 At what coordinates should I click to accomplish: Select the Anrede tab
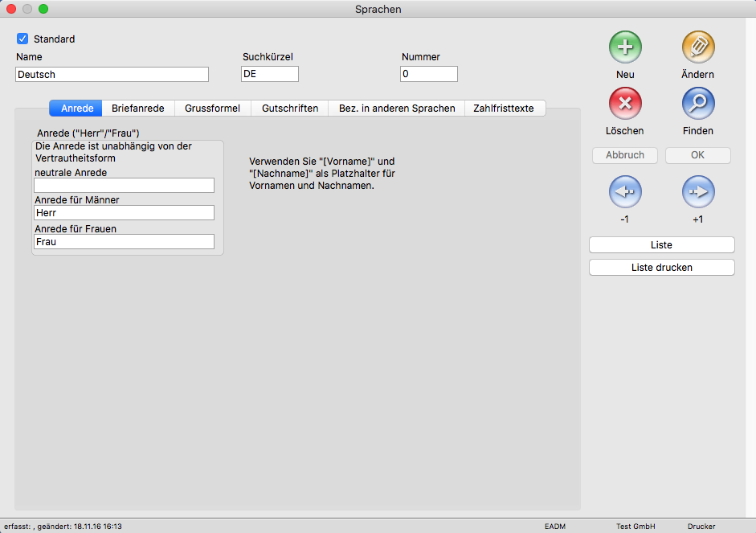[x=77, y=108]
